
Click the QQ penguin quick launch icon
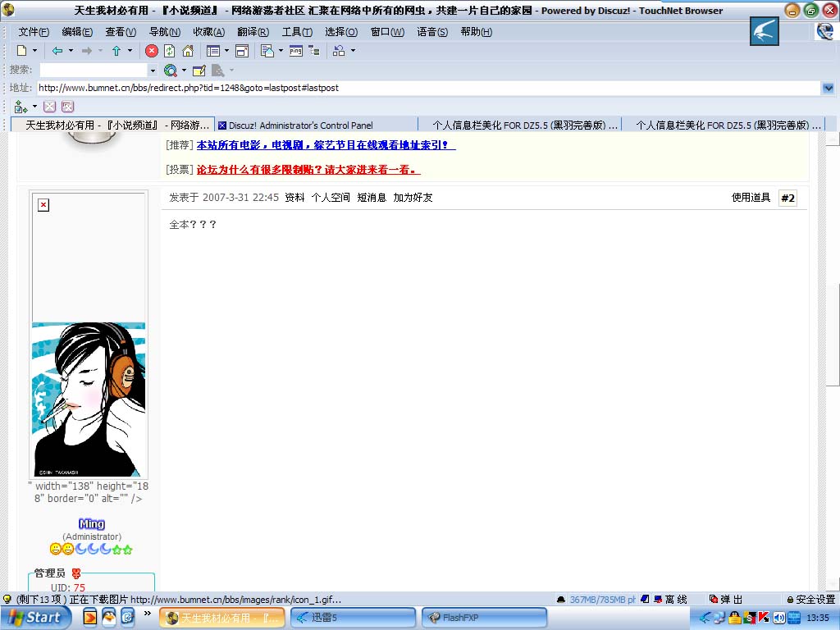coord(109,618)
